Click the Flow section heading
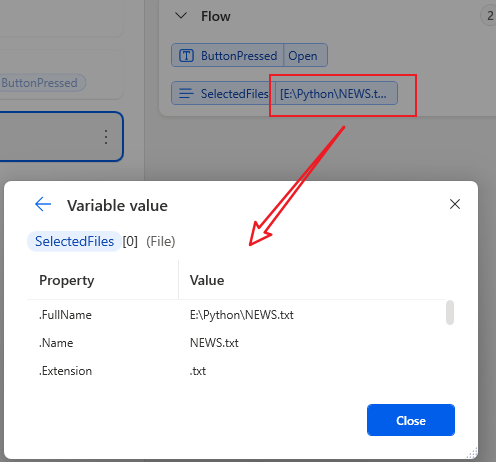 (216, 16)
